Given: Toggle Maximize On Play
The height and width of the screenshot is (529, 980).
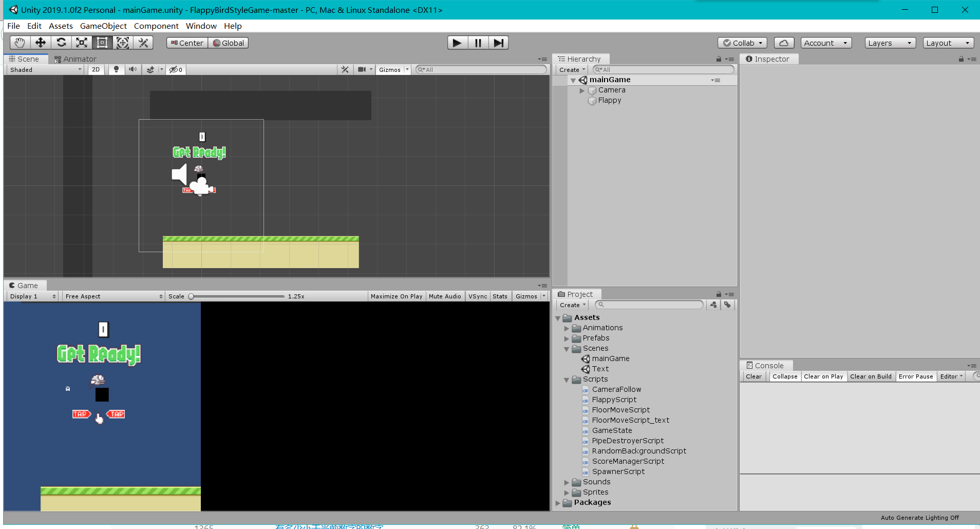Looking at the screenshot, I should [397, 296].
